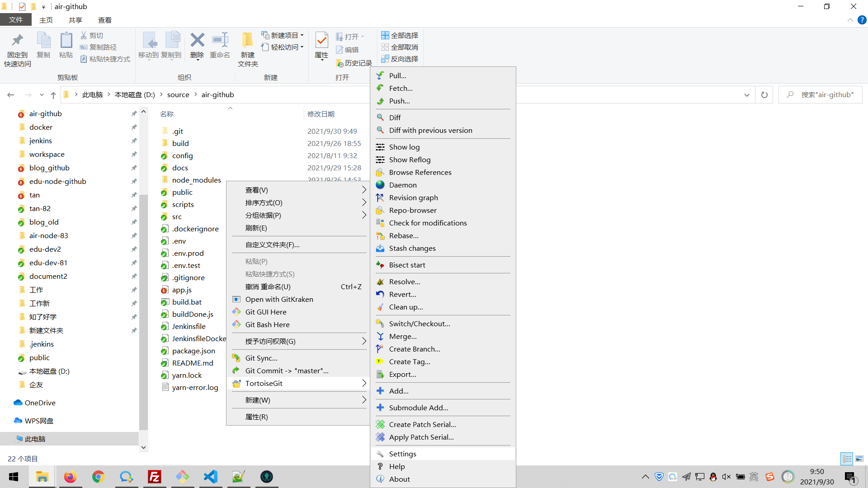Click the Push arrow icon
Screen dimensions: 868x488
pyautogui.click(x=380, y=101)
